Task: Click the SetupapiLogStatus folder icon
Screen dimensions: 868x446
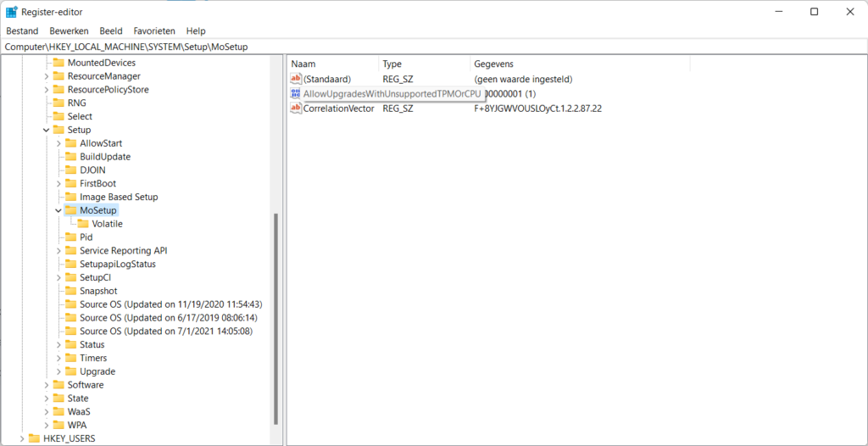Action: (x=70, y=264)
